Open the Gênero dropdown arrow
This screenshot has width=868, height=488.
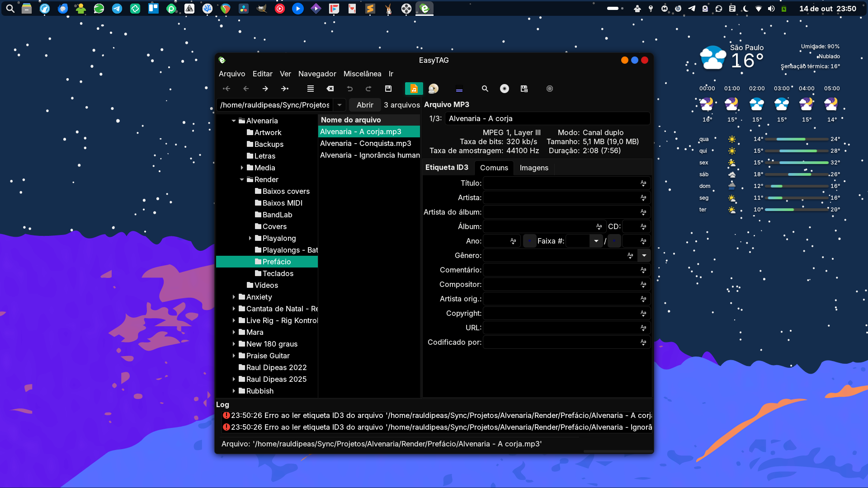click(x=644, y=255)
